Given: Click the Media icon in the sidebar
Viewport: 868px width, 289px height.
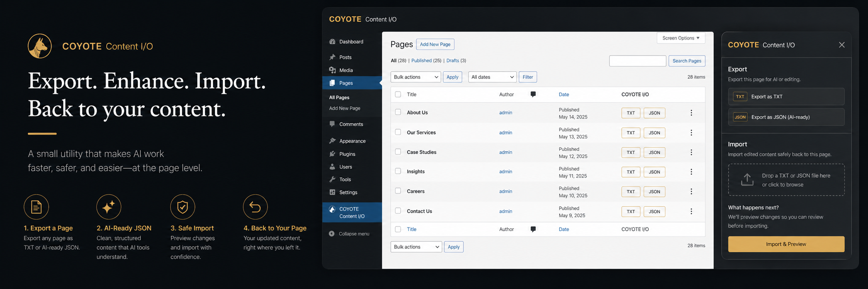Looking at the screenshot, I should point(332,70).
